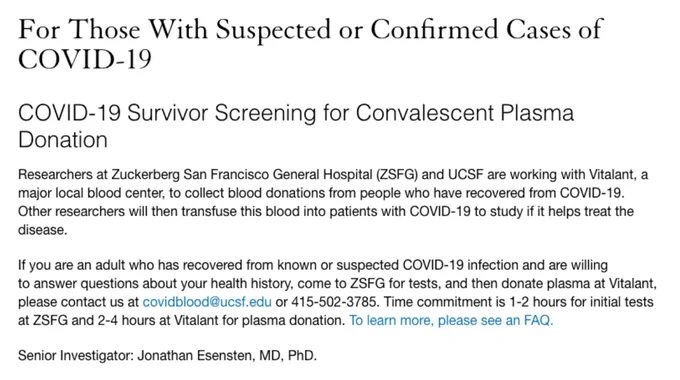Click the '(ZSFG)' abbreviation in parentheses
The height and width of the screenshot is (380, 680).
coord(397,175)
